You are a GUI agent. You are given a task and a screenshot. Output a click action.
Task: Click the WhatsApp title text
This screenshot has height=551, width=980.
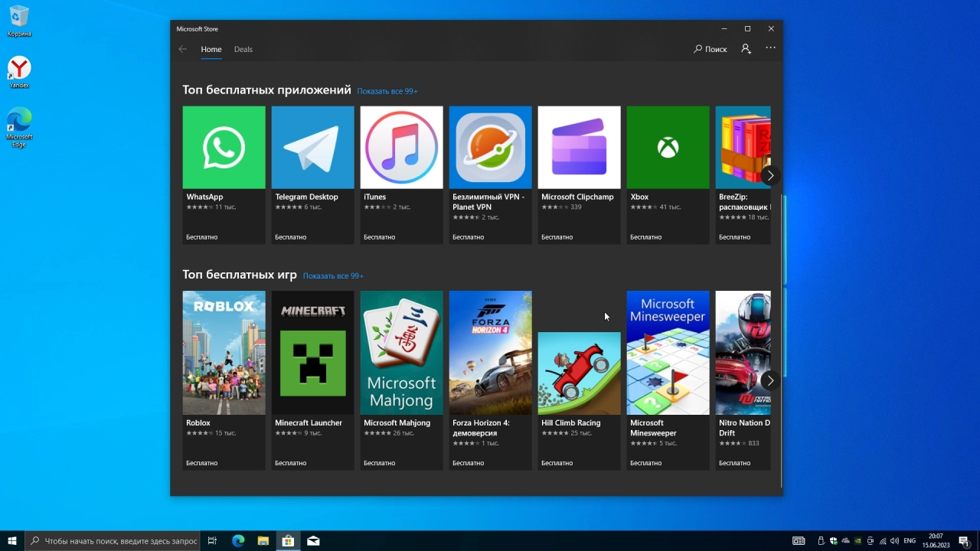(x=204, y=197)
